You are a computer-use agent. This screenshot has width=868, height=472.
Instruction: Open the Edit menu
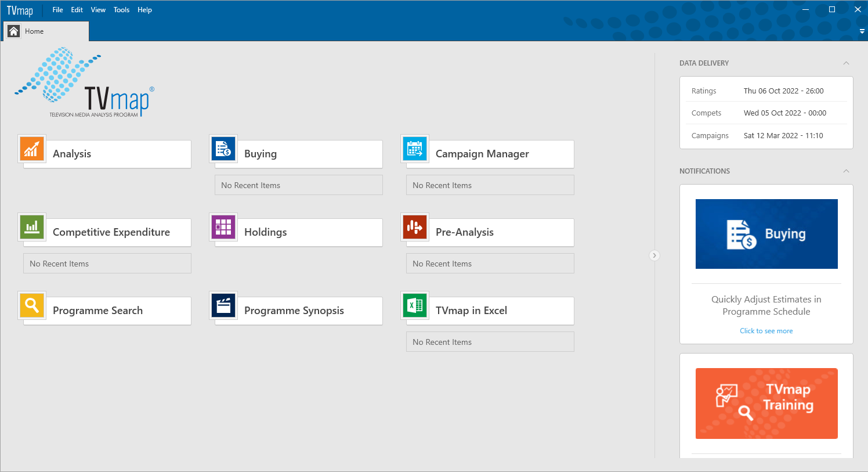77,10
